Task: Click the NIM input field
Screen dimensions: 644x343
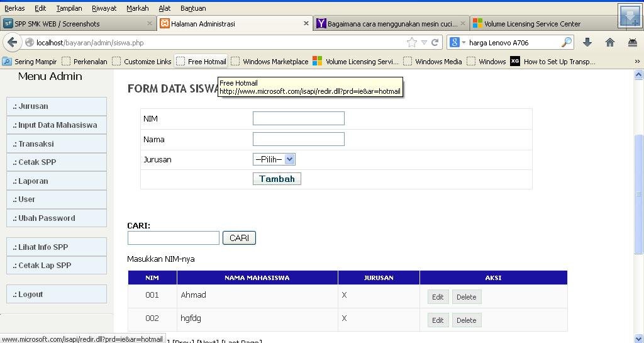Action: tap(299, 118)
